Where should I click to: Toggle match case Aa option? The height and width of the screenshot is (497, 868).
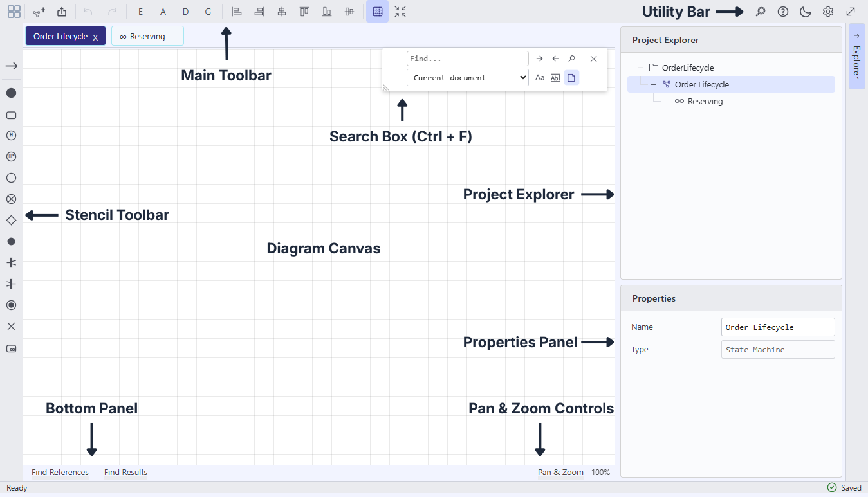(540, 78)
